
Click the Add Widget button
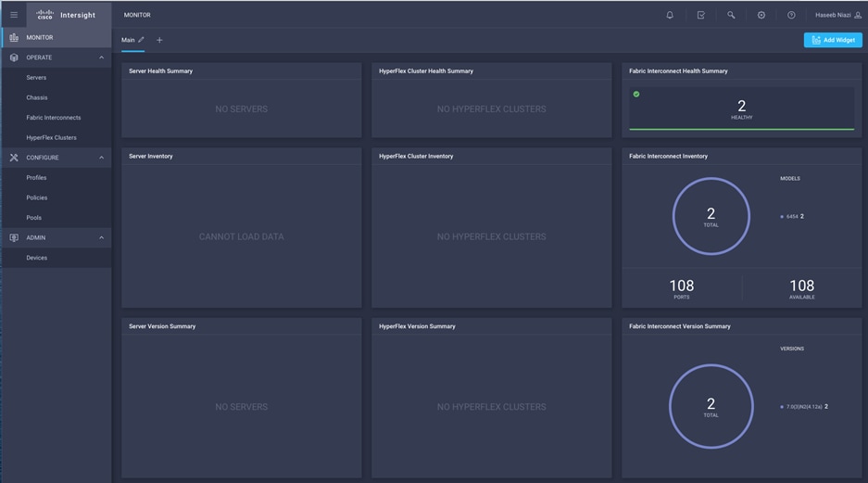[x=833, y=40]
